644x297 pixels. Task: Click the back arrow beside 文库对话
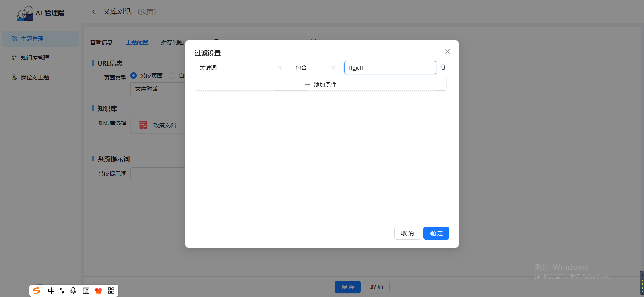point(93,12)
